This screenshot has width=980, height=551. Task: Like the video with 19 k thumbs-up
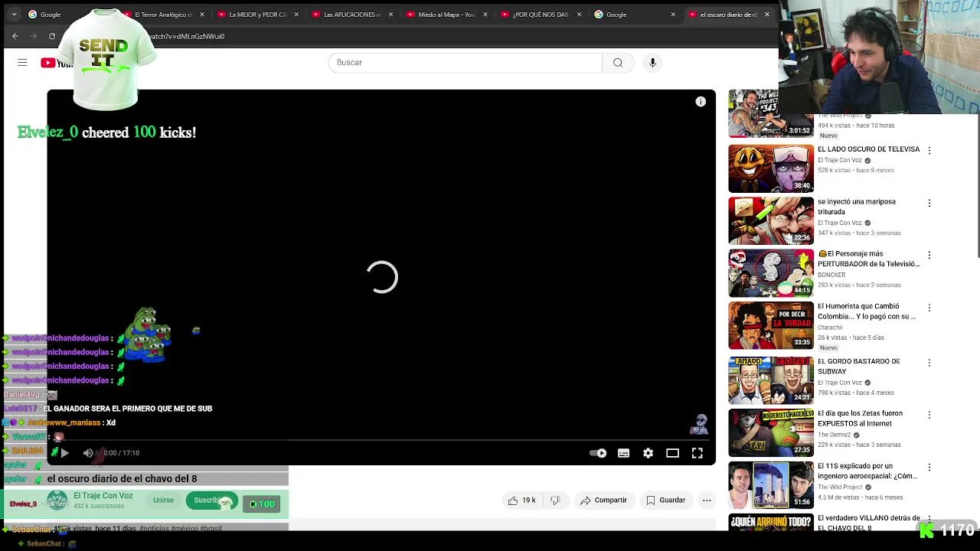(x=521, y=500)
